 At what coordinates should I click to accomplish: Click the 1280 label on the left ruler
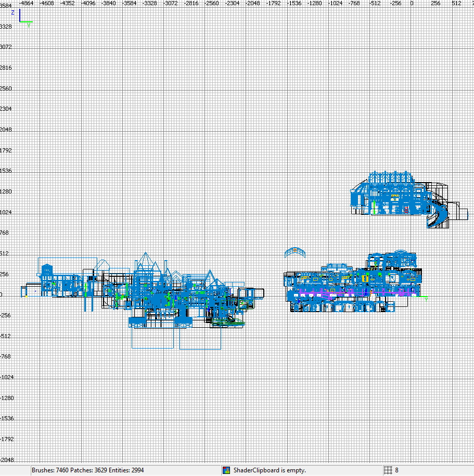[x=6, y=191]
